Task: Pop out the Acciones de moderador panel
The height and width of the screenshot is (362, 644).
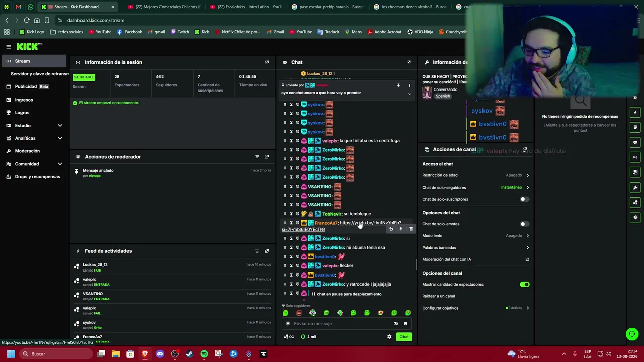Action: [267, 157]
